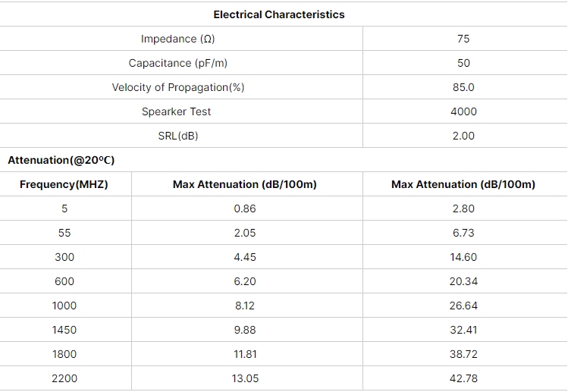Click the 9.88 attenuation value
Viewport: 568px width, 392px height.
(x=245, y=330)
